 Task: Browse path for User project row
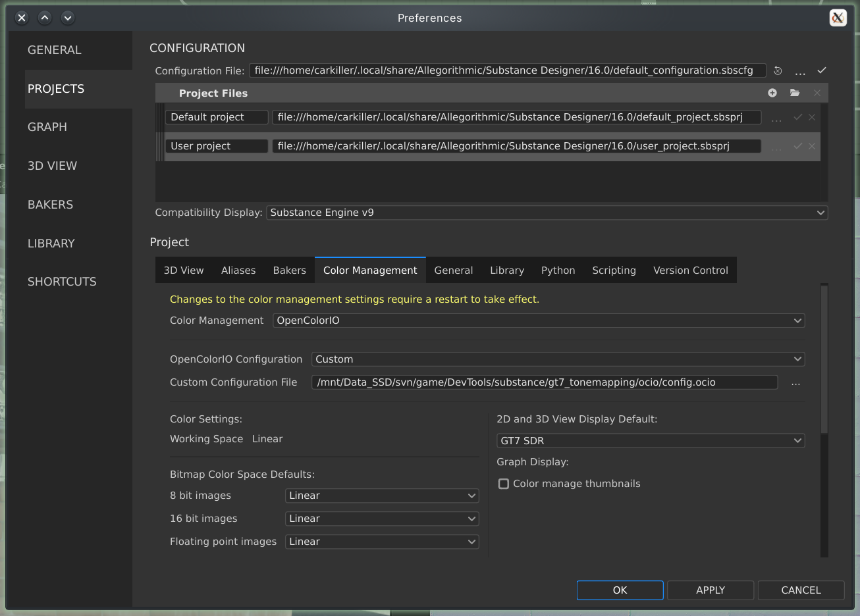coord(776,147)
